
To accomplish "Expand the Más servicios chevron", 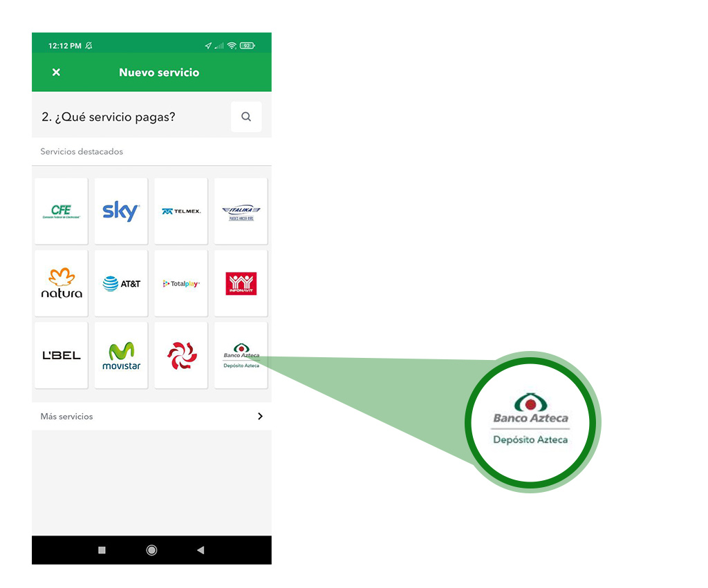I will click(260, 416).
